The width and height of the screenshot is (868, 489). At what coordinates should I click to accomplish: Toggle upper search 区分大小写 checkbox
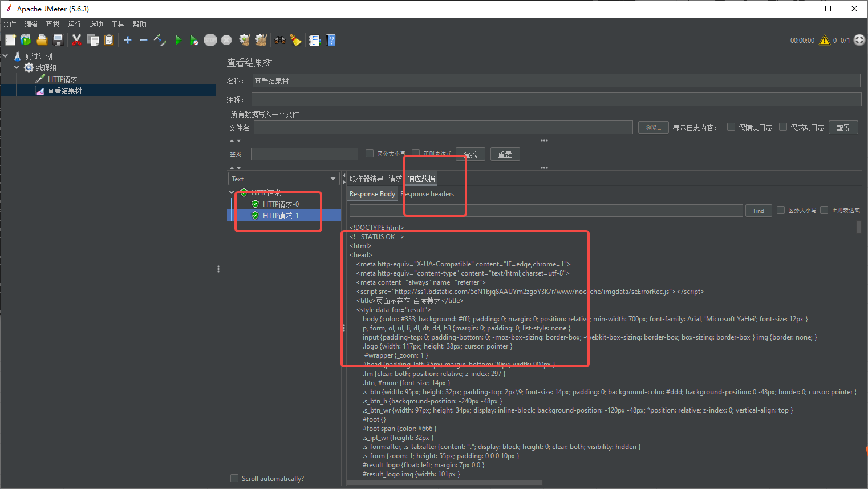click(370, 153)
